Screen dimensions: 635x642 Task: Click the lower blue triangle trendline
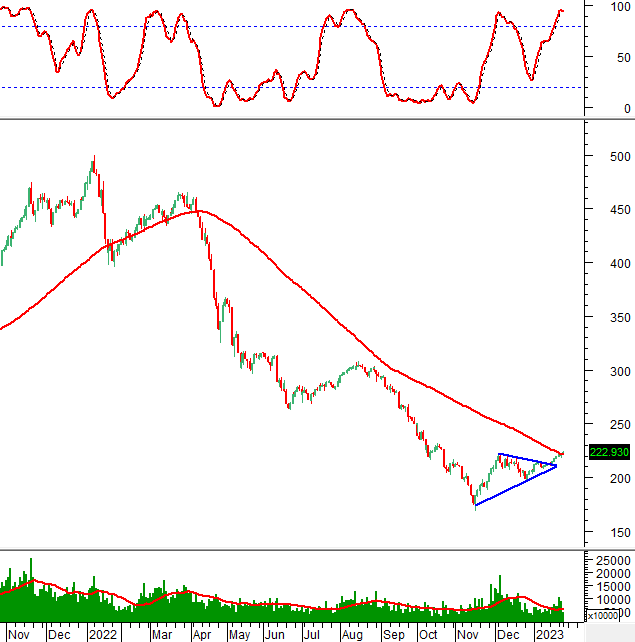point(516,486)
